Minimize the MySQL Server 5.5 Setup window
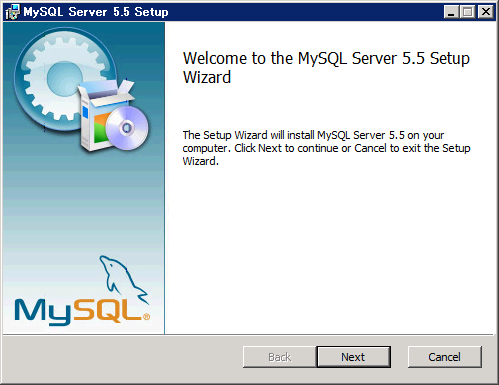Screen dimensions: 499x385 [x=452, y=12]
